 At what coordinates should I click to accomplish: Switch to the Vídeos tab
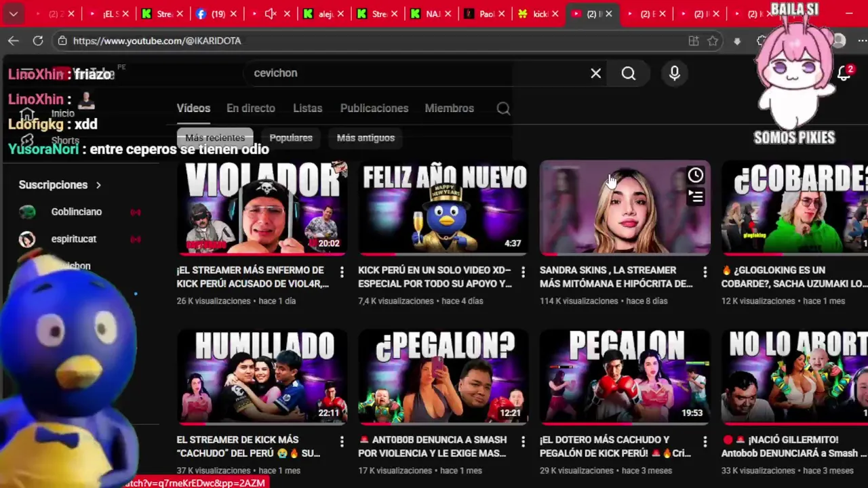pyautogui.click(x=193, y=108)
